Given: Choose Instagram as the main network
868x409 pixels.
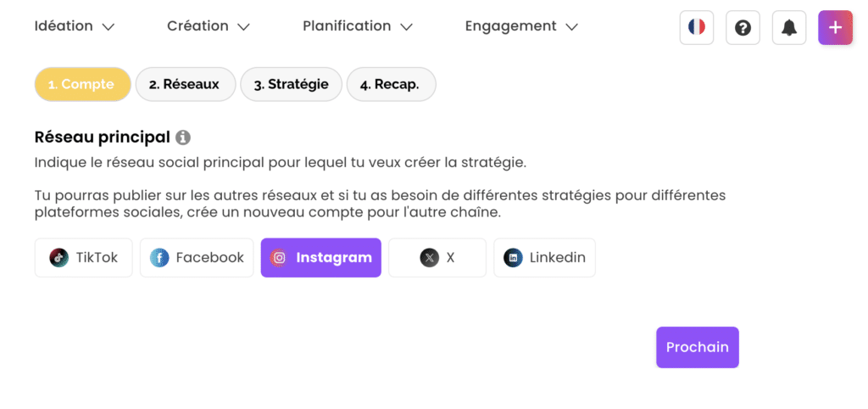Looking at the screenshot, I should (x=321, y=258).
